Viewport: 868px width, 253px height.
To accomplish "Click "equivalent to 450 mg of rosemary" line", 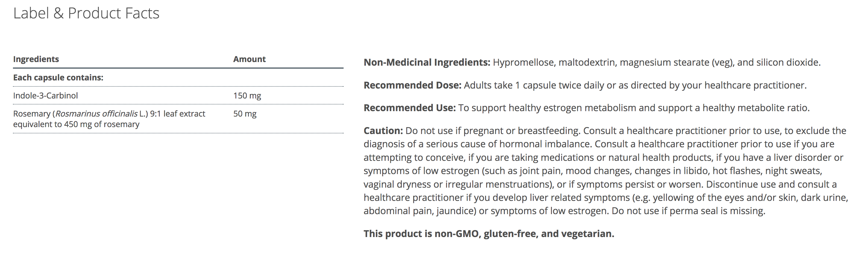I will click(x=76, y=124).
